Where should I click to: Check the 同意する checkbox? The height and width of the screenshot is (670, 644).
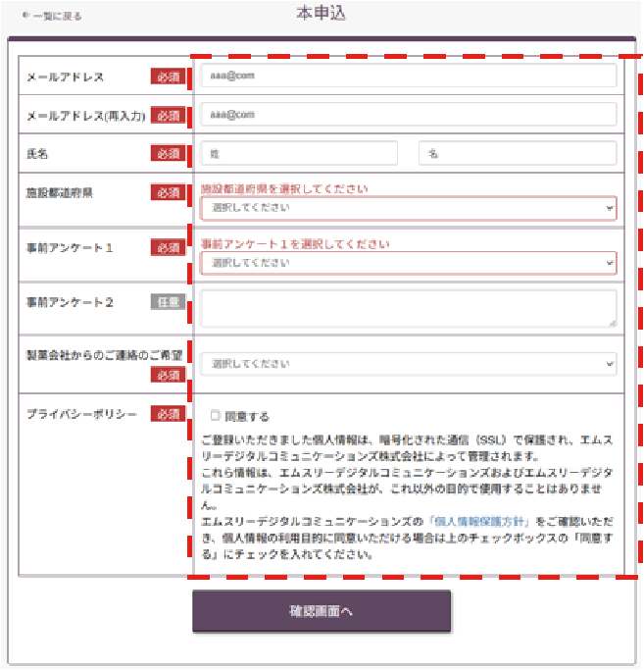tap(216, 416)
